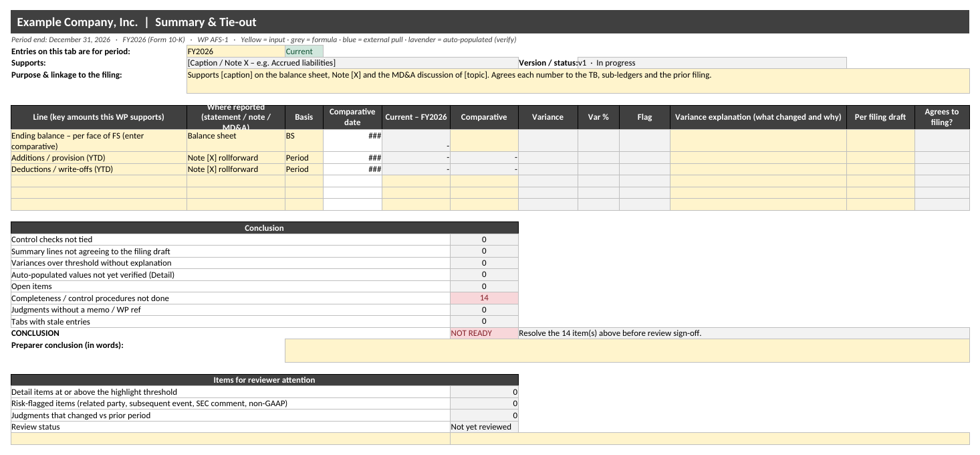Click the purpose text beginning 'Supports [caption] on the balance sheet'
980x455 pixels.
click(x=578, y=81)
